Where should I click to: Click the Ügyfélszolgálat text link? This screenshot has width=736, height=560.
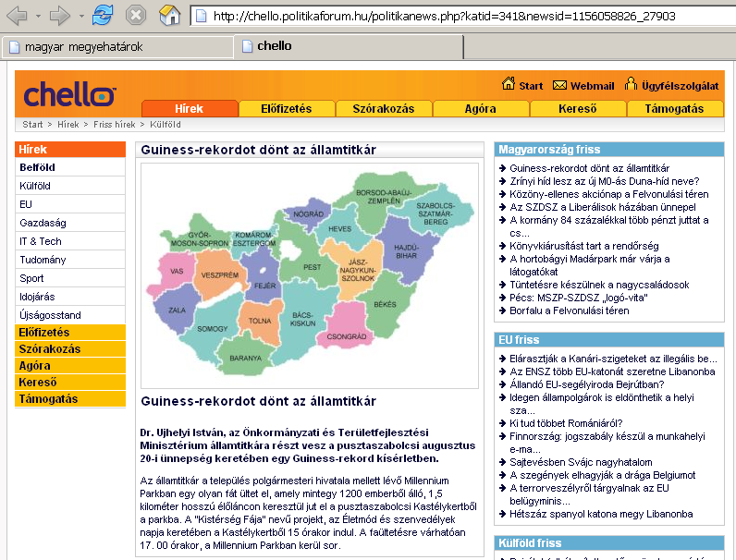681,86
